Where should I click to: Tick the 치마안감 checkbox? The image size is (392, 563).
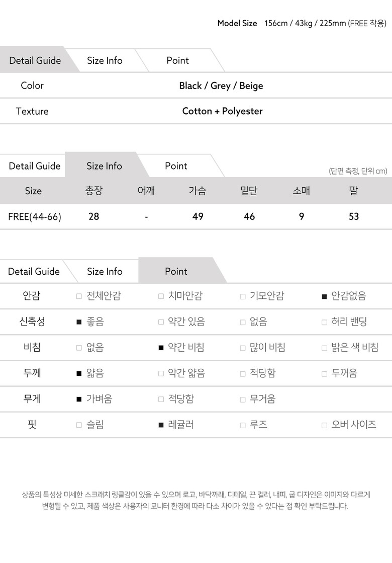[x=161, y=296]
